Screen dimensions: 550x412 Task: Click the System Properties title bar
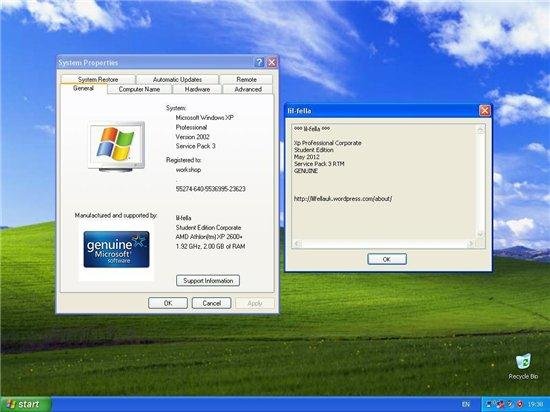coord(154,62)
